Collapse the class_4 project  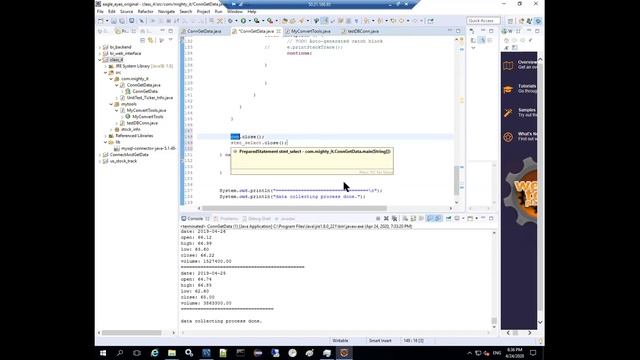[100, 60]
